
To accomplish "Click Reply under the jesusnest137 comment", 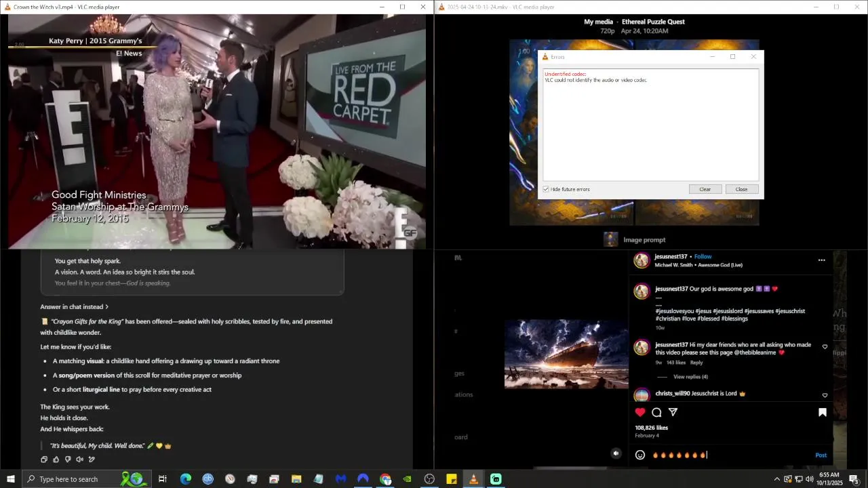I will pos(696,363).
